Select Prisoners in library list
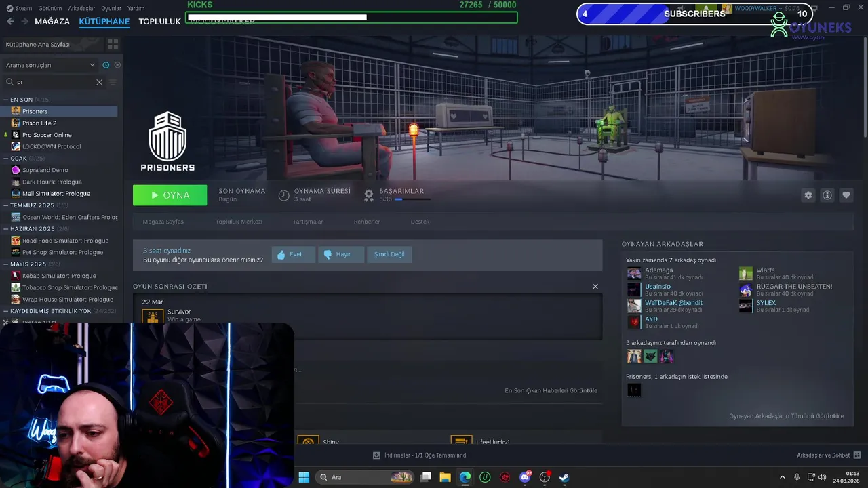 pyautogui.click(x=60, y=111)
